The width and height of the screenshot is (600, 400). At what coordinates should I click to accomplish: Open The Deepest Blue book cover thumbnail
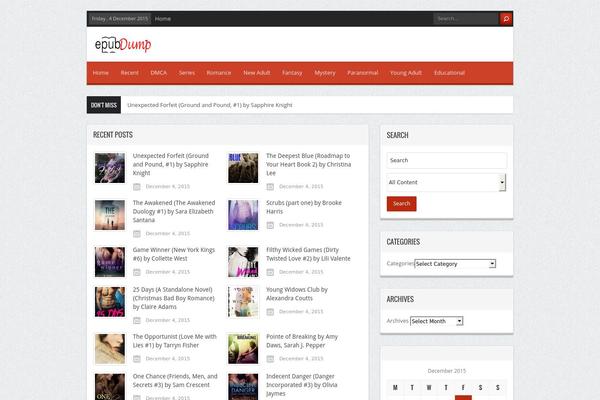pos(243,168)
